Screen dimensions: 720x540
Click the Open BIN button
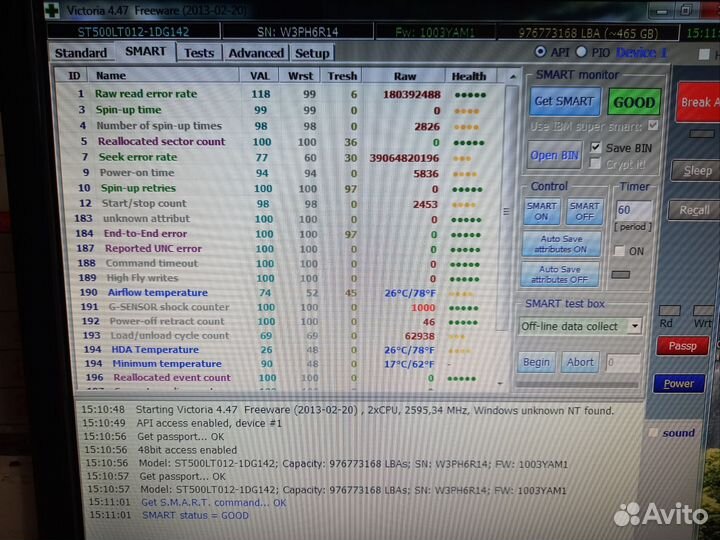click(x=557, y=155)
